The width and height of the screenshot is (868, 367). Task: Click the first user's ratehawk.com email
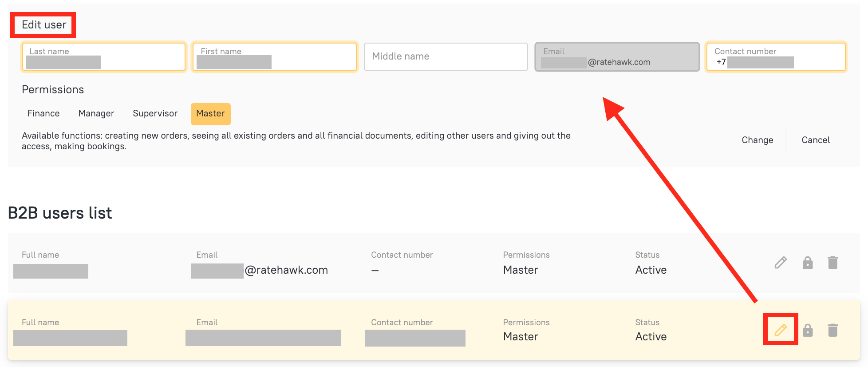pyautogui.click(x=286, y=270)
